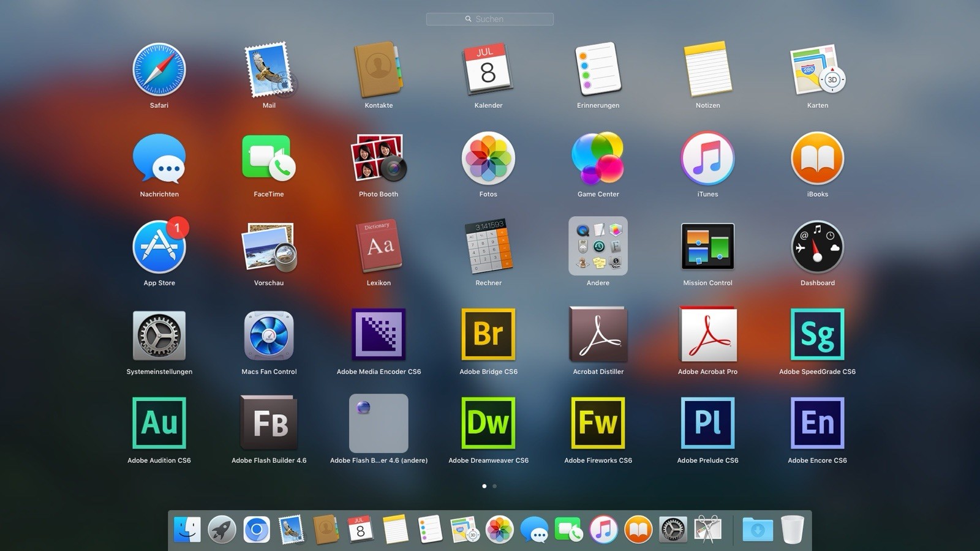Switch to the second Launchpad page dot
Image resolution: width=980 pixels, height=551 pixels.
pos(494,486)
